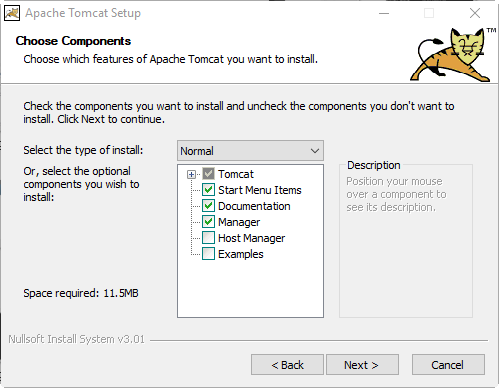The width and height of the screenshot is (499, 388).
Task: Open the install type dropdown
Action: click(x=250, y=151)
